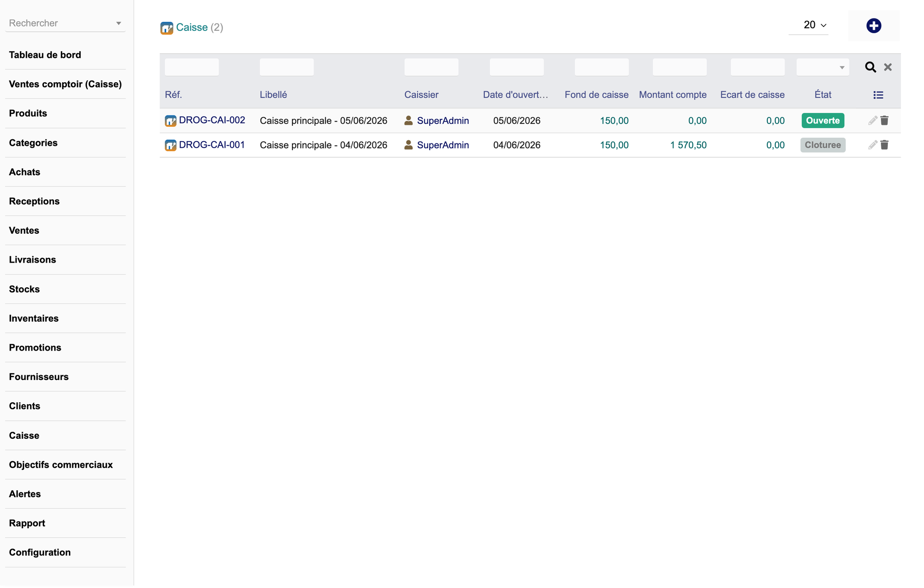Select Stocks menu entry
This screenshot has width=924, height=588.
pos(24,289)
